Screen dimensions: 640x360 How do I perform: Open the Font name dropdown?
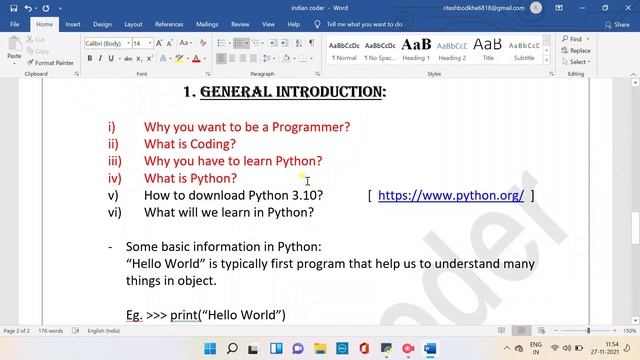[128, 43]
